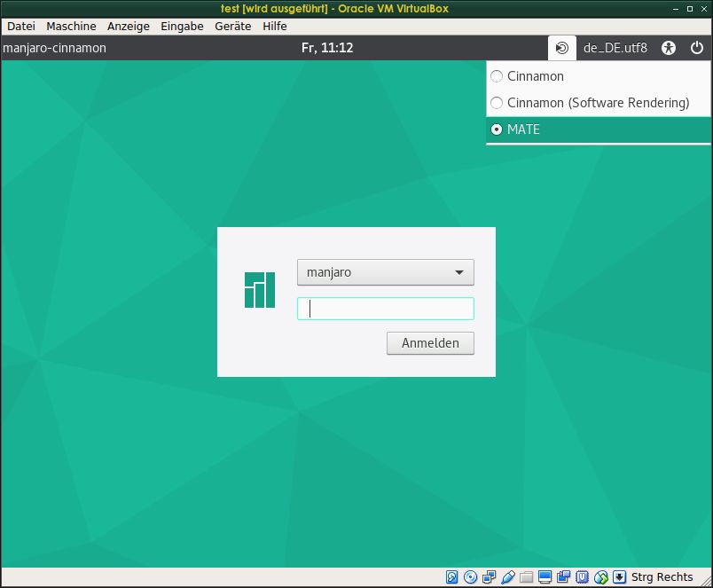Expand the manjaro user dropdown
Viewport: 713px width, 588px height.
coord(385,272)
